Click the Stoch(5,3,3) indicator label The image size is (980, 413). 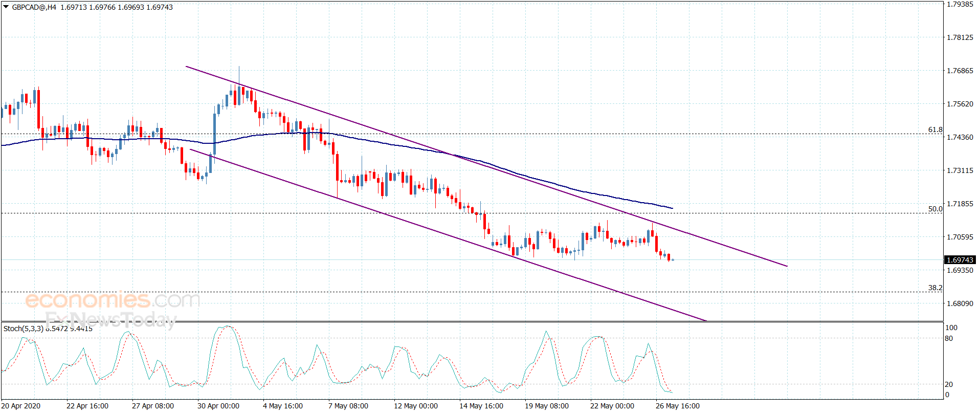pos(23,329)
